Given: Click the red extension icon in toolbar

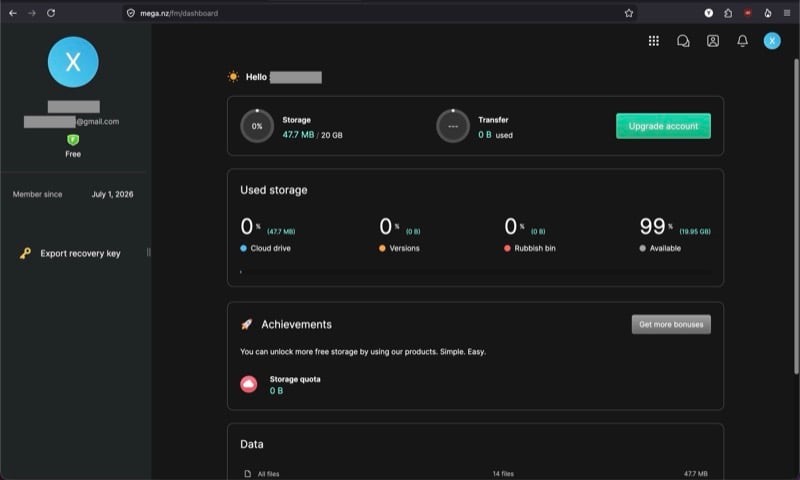Looking at the screenshot, I should pyautogui.click(x=747, y=13).
